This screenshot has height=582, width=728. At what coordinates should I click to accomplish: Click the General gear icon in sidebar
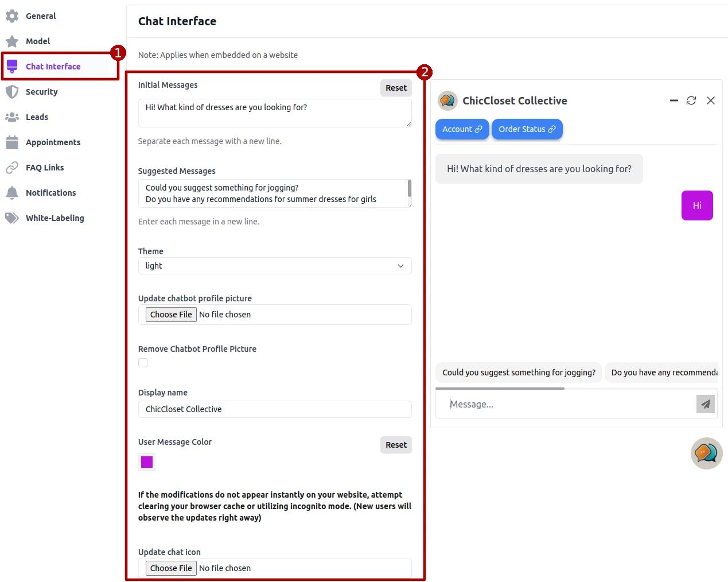(12, 16)
